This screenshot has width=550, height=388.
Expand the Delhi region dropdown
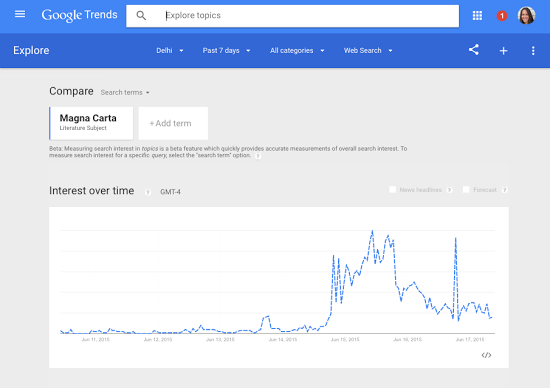coord(170,51)
